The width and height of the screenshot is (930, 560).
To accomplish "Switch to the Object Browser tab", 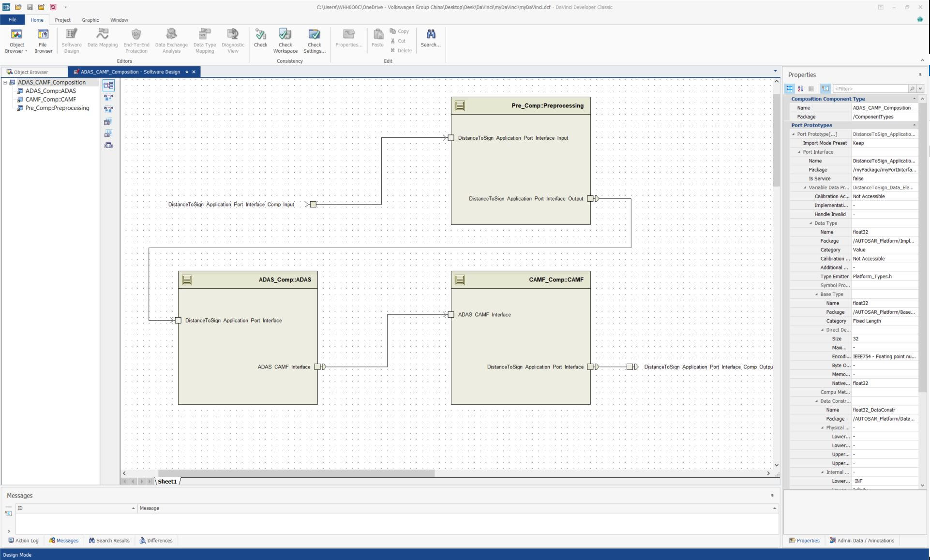I will click(x=30, y=72).
